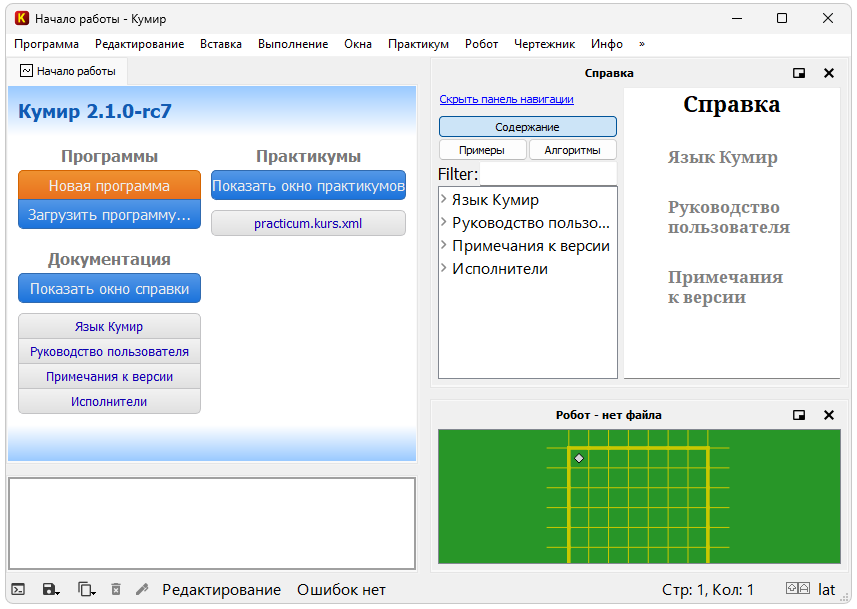Expand the Исполнители tree node
The height and width of the screenshot is (609, 857).
[444, 268]
